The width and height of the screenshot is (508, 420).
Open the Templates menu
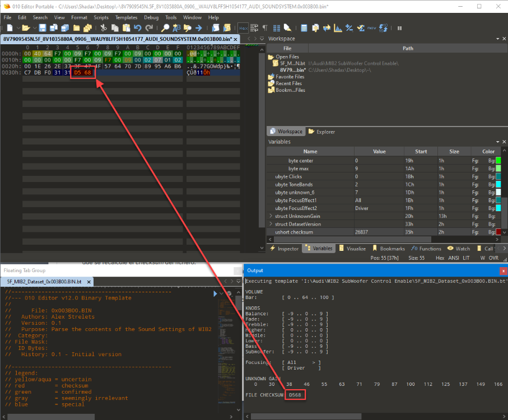[x=127, y=17]
